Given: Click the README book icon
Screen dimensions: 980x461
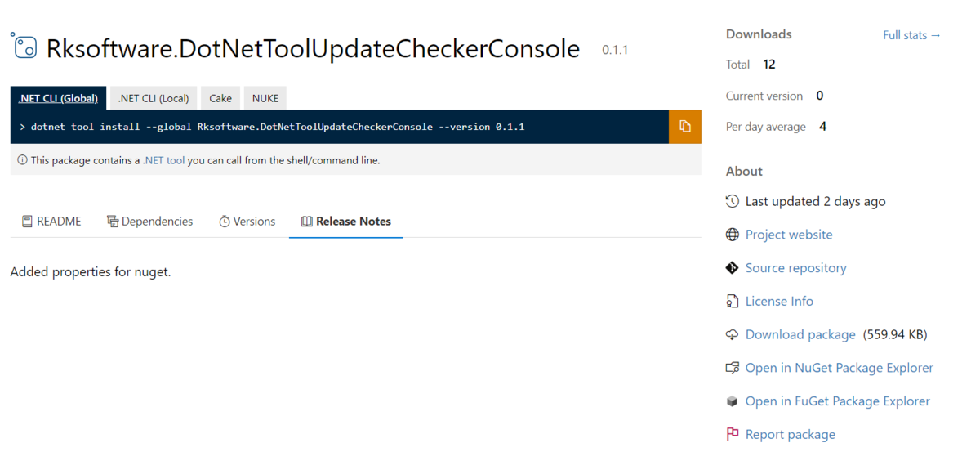Looking at the screenshot, I should click(x=27, y=222).
